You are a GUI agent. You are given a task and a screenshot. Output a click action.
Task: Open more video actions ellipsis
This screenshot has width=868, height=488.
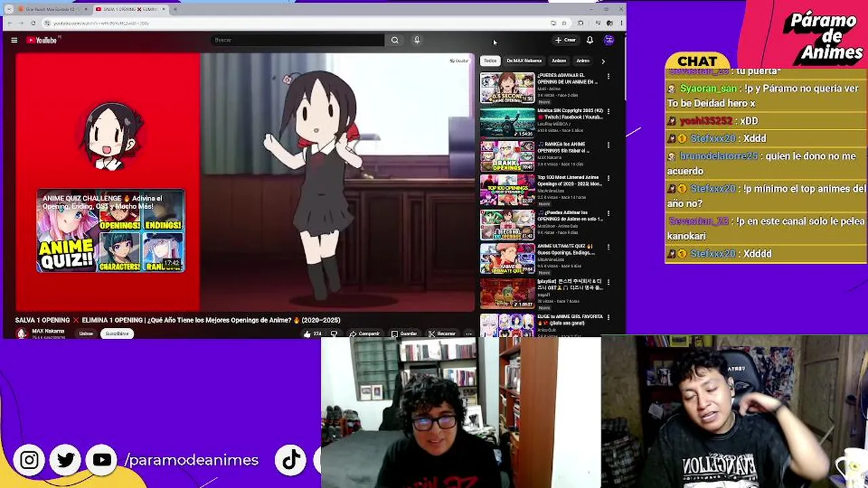point(469,333)
